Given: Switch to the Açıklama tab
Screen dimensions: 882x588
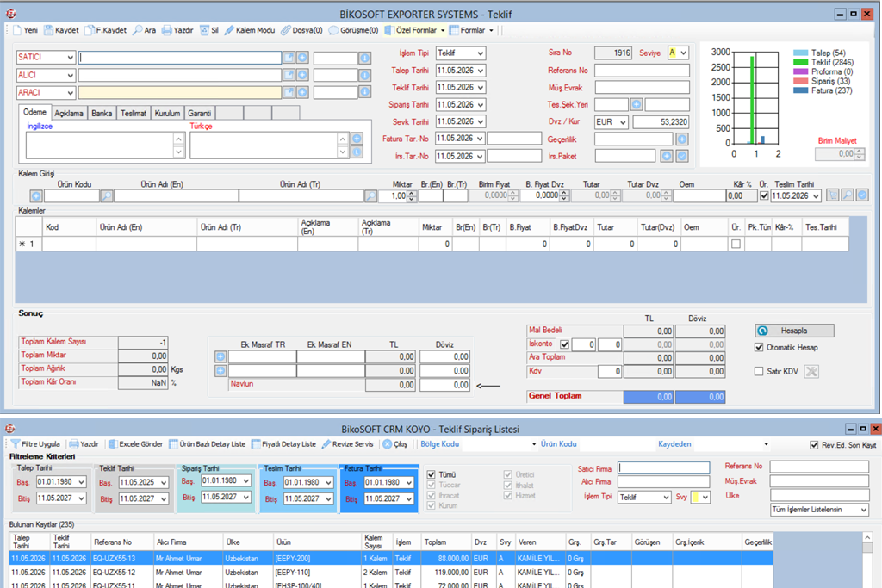Looking at the screenshot, I should tap(69, 113).
